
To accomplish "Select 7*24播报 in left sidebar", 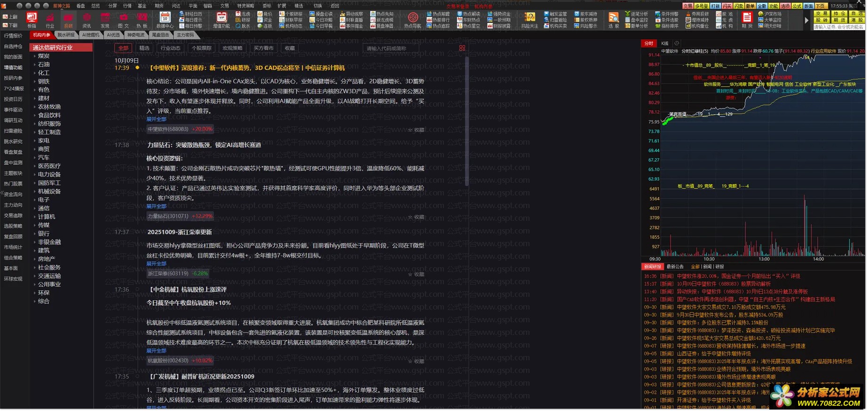I will click(13, 88).
